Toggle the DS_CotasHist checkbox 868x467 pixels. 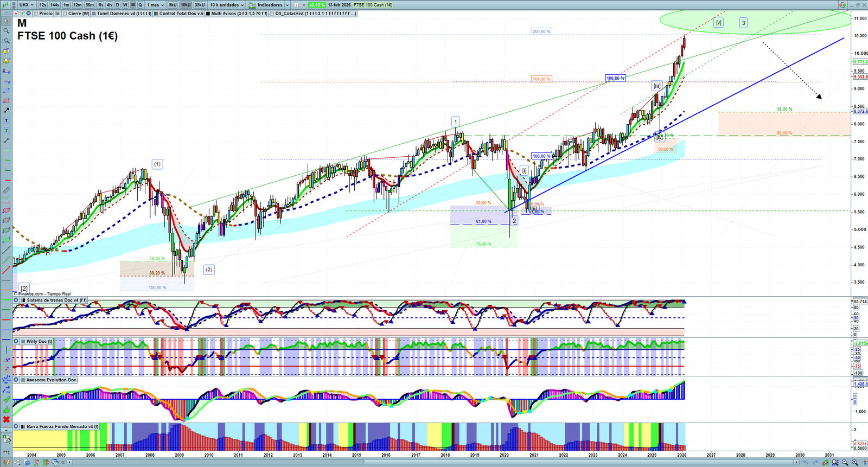272,14
